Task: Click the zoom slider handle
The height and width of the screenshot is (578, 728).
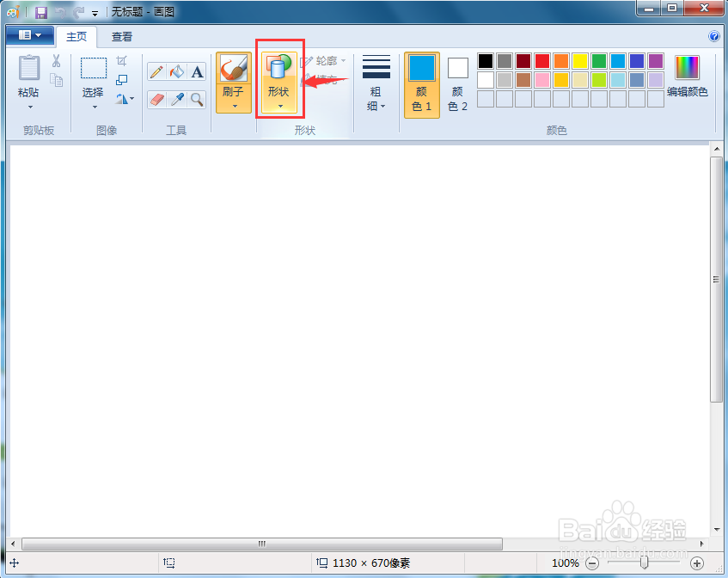Action: click(x=645, y=563)
